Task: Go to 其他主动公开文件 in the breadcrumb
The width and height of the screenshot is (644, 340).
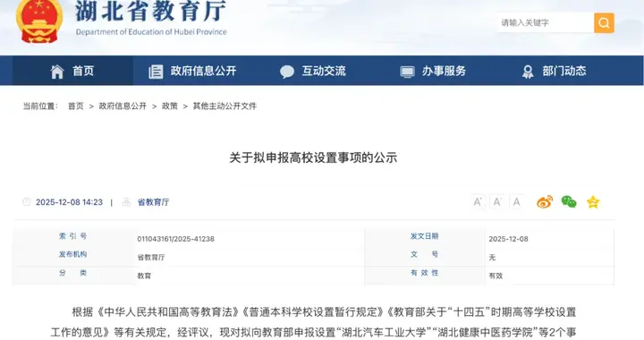Action: [225, 106]
